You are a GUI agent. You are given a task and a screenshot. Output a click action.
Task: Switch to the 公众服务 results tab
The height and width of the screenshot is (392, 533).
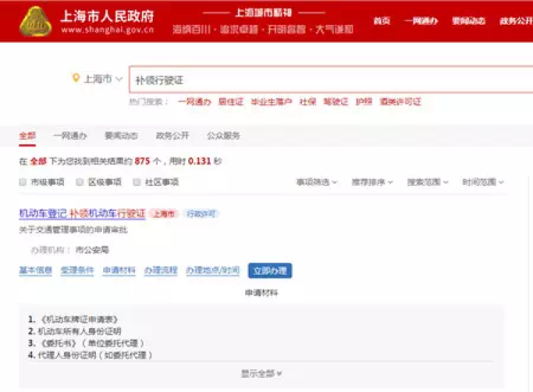(223, 136)
